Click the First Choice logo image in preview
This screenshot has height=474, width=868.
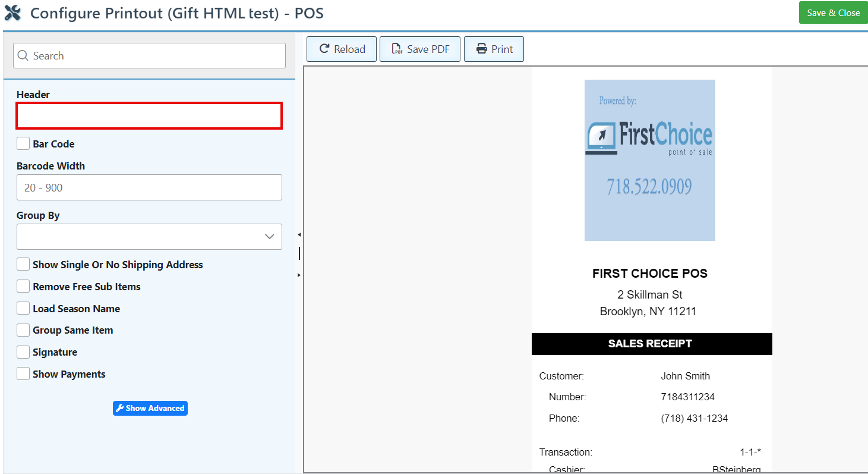(x=649, y=160)
